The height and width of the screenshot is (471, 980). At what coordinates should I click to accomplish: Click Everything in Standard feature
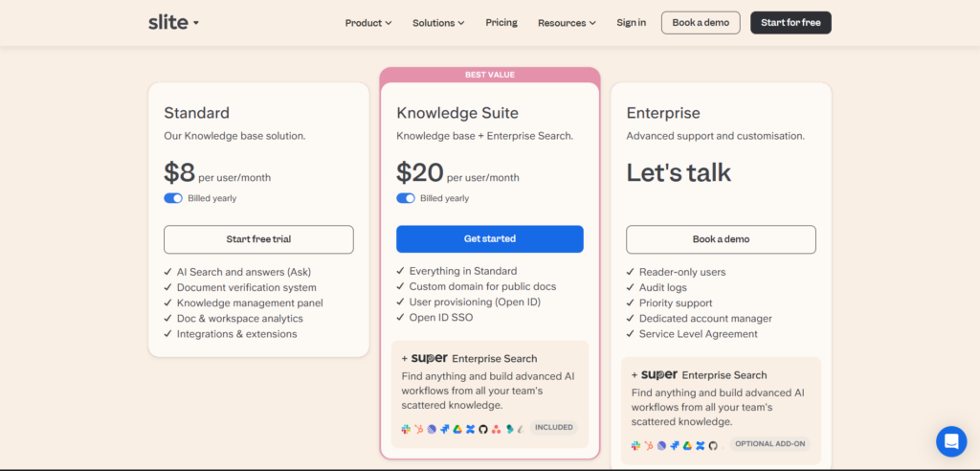463,271
